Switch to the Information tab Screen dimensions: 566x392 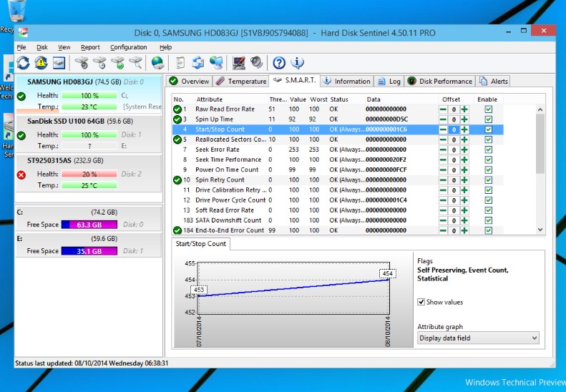[x=347, y=82]
